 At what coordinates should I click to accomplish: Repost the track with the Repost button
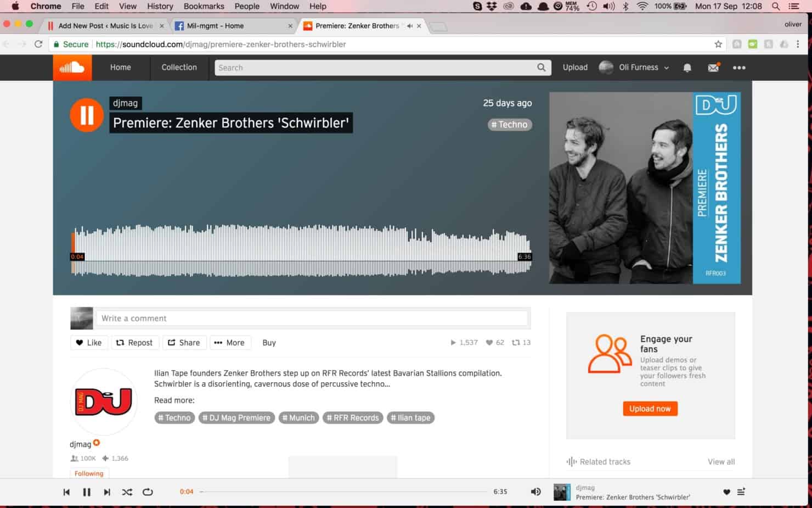click(x=134, y=343)
